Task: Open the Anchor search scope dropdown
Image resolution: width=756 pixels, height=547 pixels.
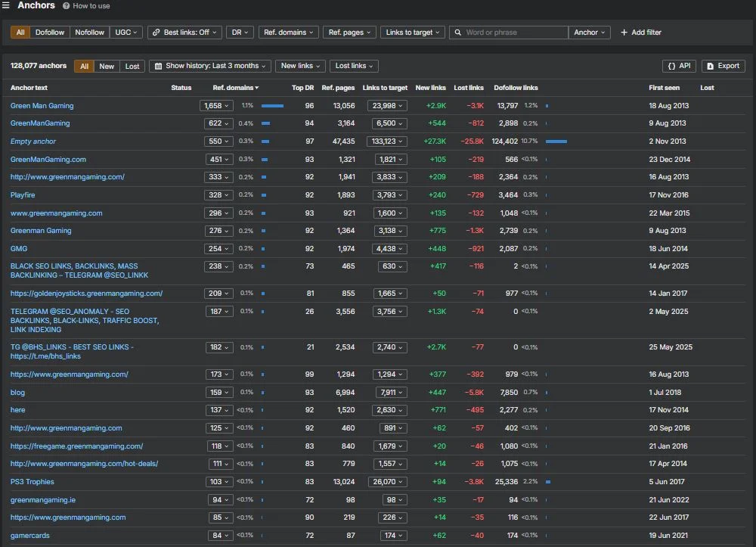Action: click(x=589, y=33)
